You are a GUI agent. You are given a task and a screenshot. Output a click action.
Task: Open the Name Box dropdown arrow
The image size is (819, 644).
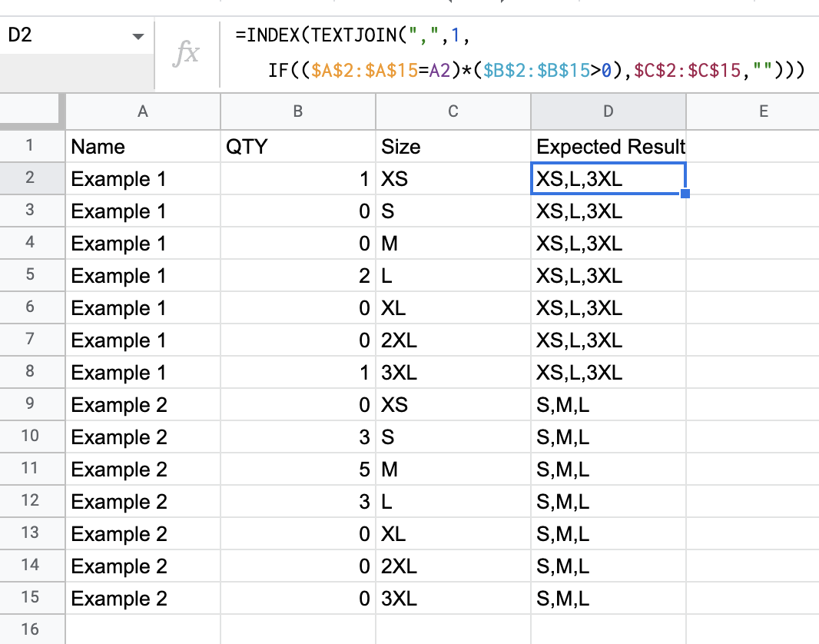click(138, 37)
